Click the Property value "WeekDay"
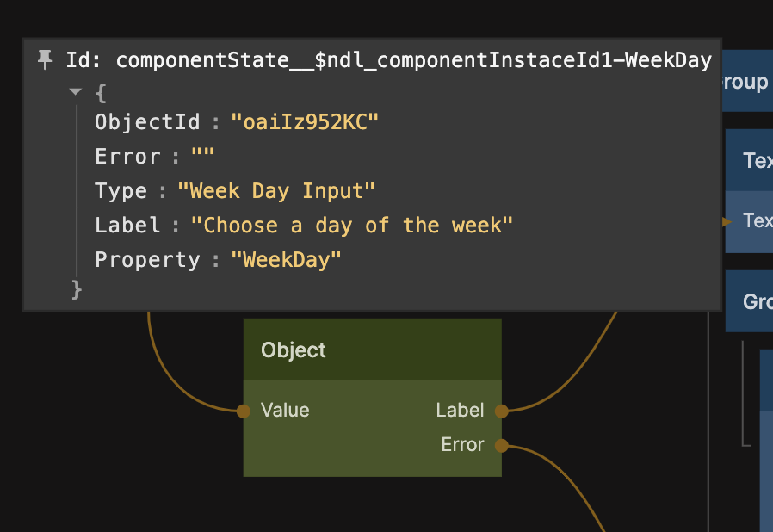This screenshot has width=773, height=532. pos(286,260)
